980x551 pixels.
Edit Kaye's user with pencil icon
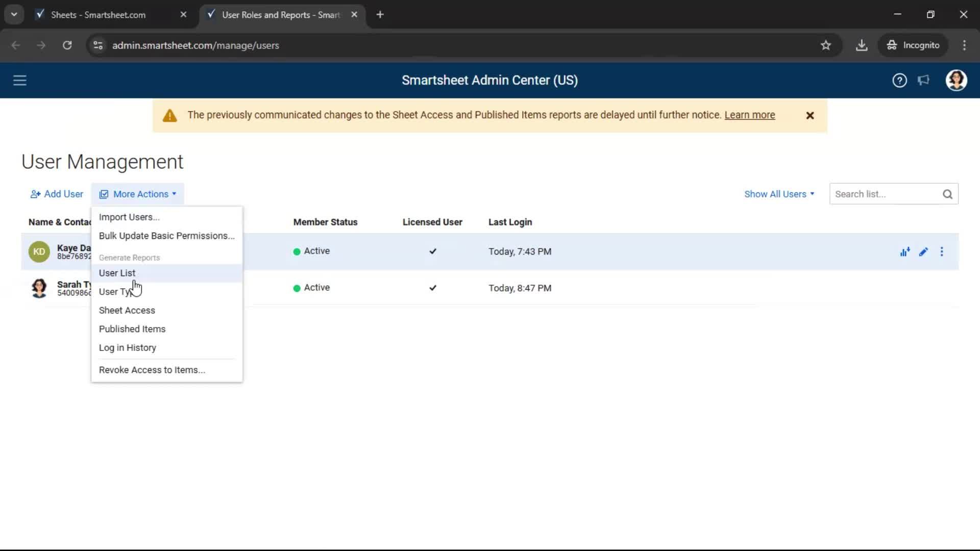coord(923,252)
